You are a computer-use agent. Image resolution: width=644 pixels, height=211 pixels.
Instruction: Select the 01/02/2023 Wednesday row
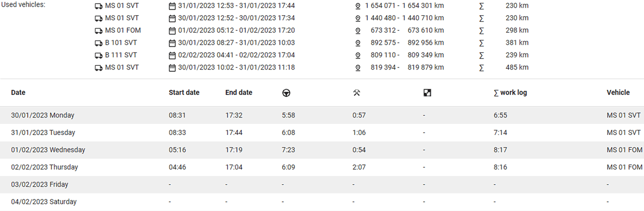322,150
